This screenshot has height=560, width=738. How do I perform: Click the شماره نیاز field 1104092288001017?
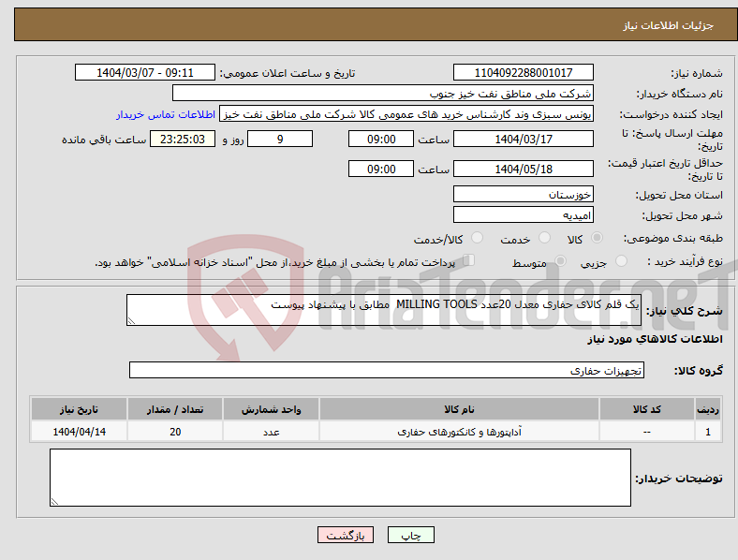(x=524, y=72)
